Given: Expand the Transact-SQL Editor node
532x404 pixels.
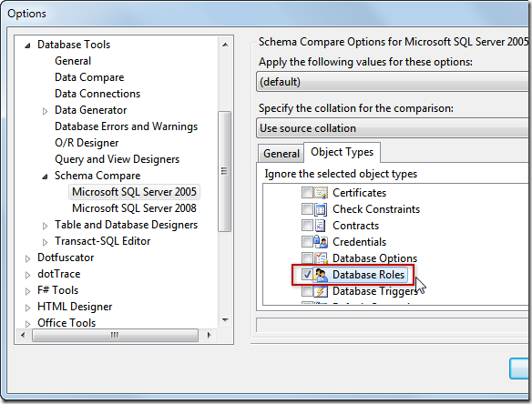Looking at the screenshot, I should [45, 242].
